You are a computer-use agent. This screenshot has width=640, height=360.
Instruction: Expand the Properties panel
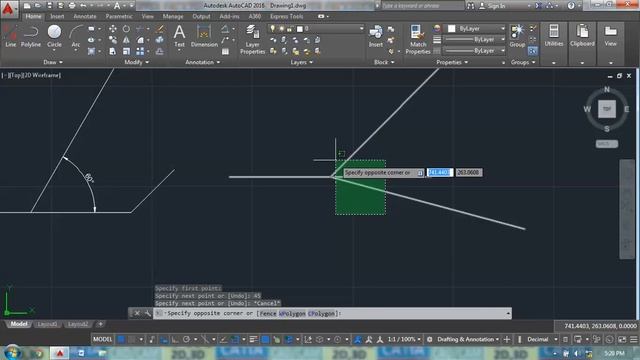click(x=452, y=62)
